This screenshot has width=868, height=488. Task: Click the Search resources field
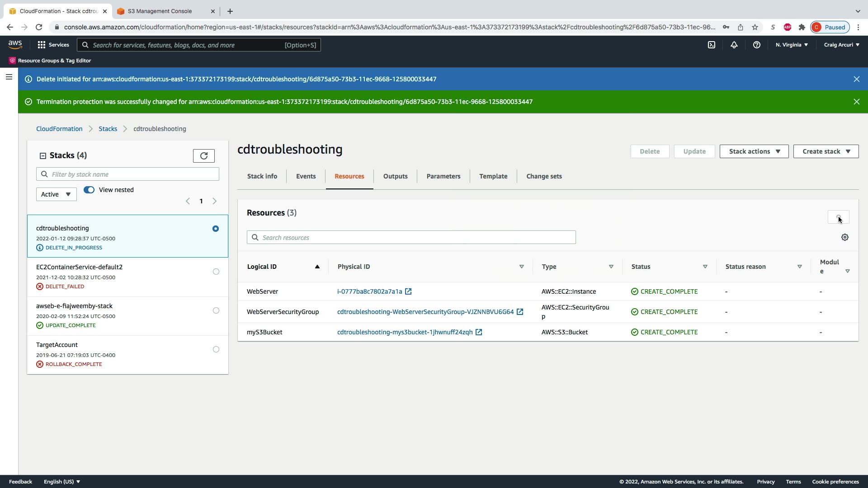pos(411,238)
